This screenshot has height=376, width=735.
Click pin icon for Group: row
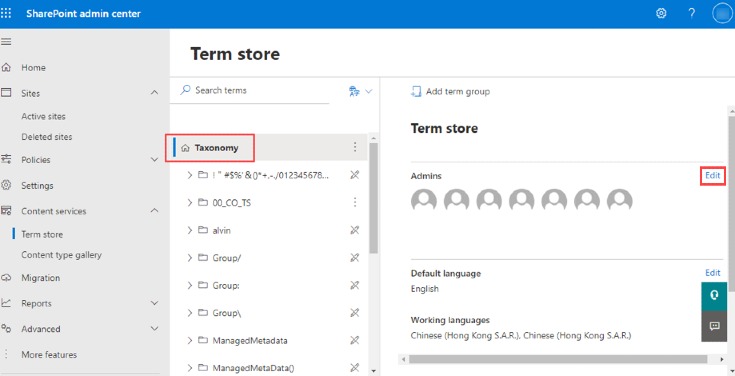[355, 285]
